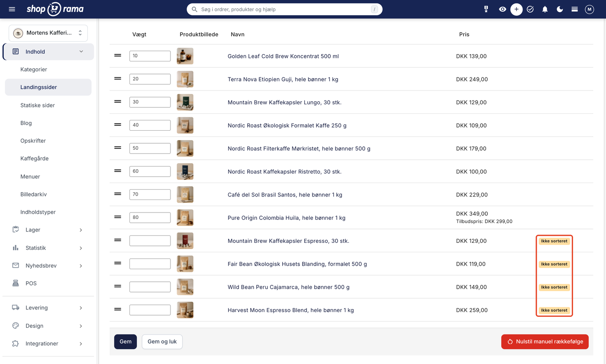
Task: Open Opskrifter in the sidebar
Action: [x=48, y=141]
